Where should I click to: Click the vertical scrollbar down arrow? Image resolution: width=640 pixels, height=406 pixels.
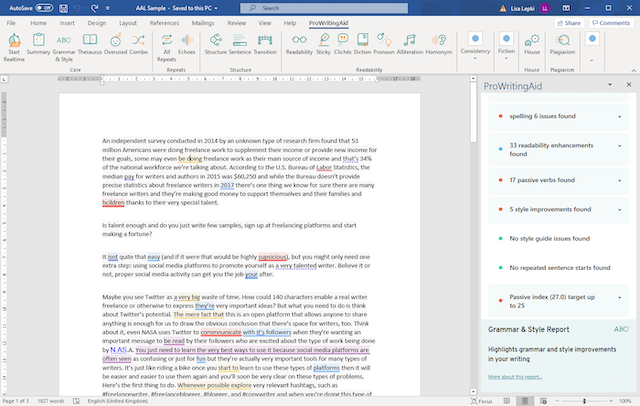(x=473, y=392)
